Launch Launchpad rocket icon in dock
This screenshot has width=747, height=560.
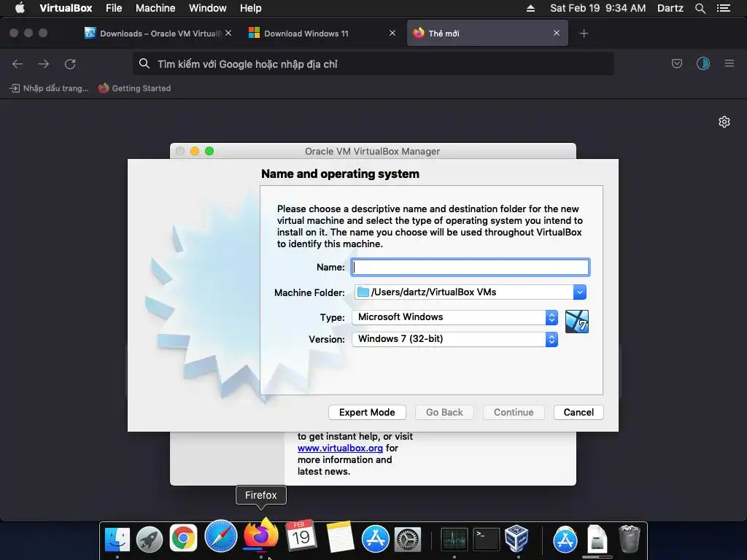point(150,539)
